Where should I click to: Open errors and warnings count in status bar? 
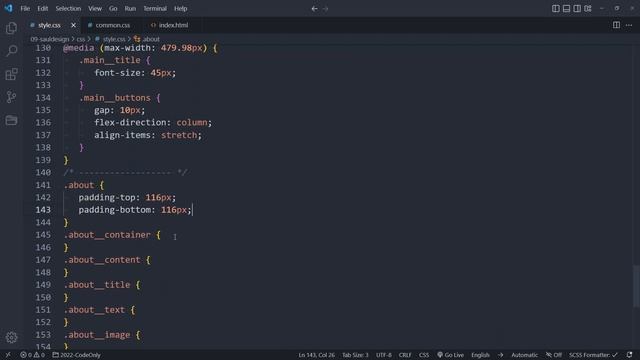click(33, 355)
